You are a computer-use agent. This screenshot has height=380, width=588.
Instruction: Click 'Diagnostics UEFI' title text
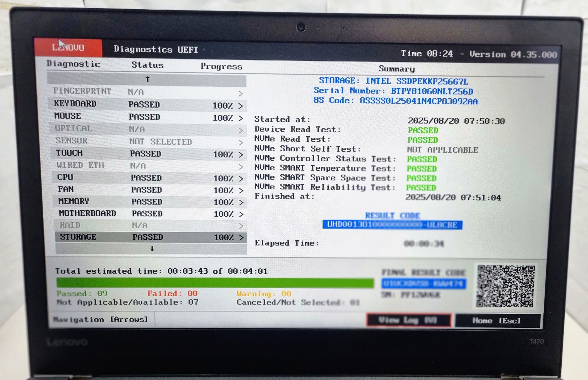point(156,50)
